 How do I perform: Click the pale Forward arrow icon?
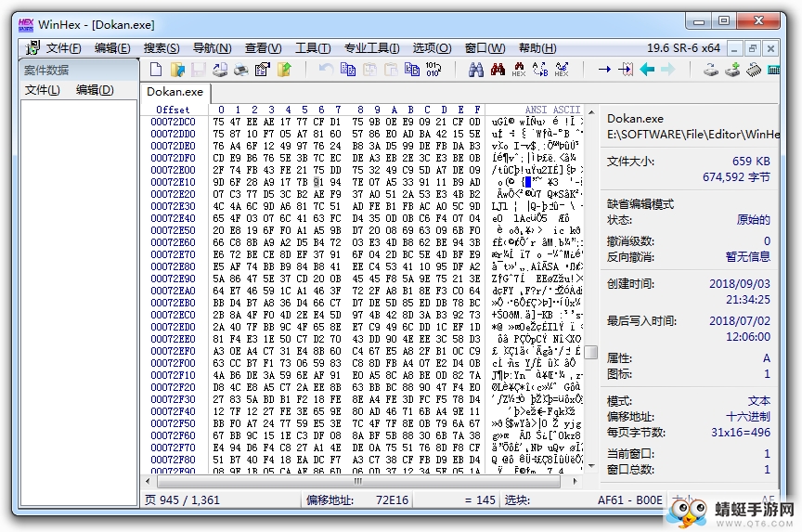[x=668, y=69]
